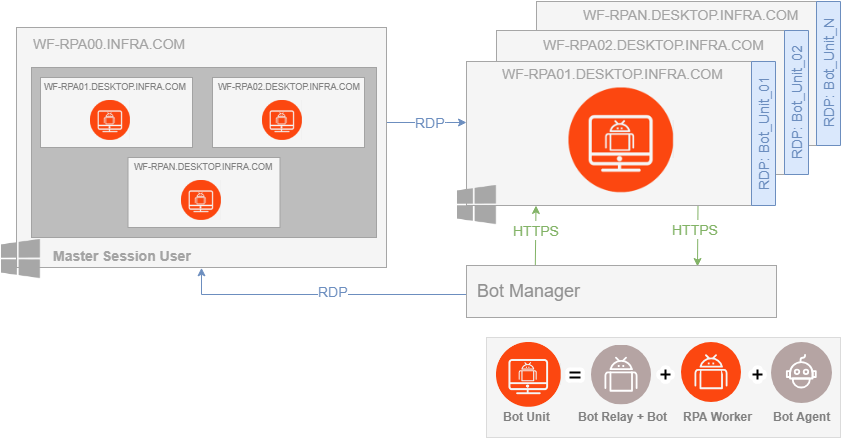The width and height of the screenshot is (846, 438).
Task: Click the small WF-RPA01.DESKTOP.INFRA.COM label in master session
Action: point(115,86)
